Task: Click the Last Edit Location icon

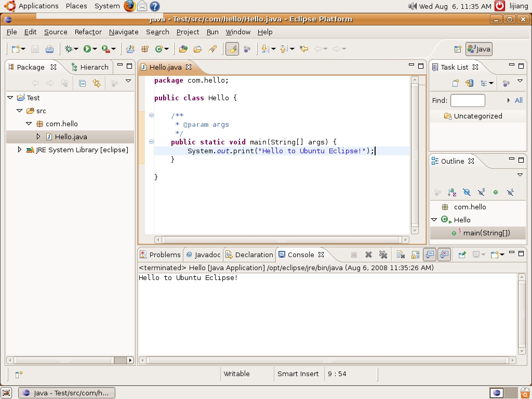Action: (303, 49)
